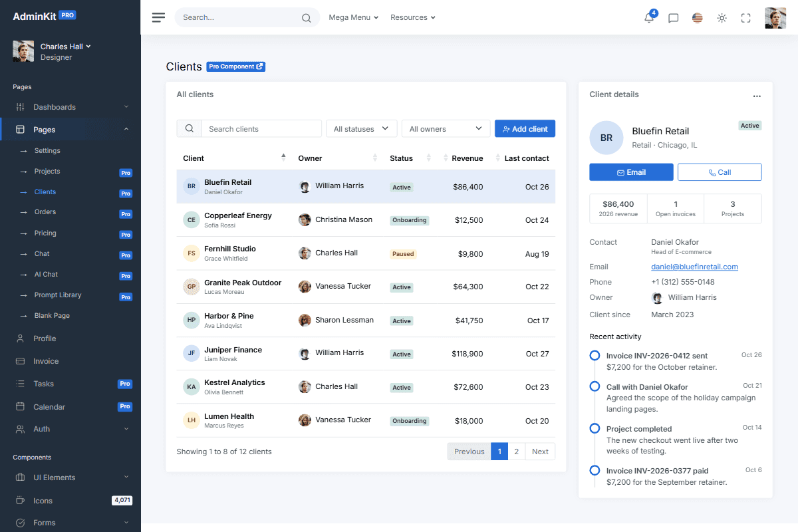Screen dimensions: 798x532
Task: Open Prompt Library in Pages submenu
Action: click(x=58, y=295)
